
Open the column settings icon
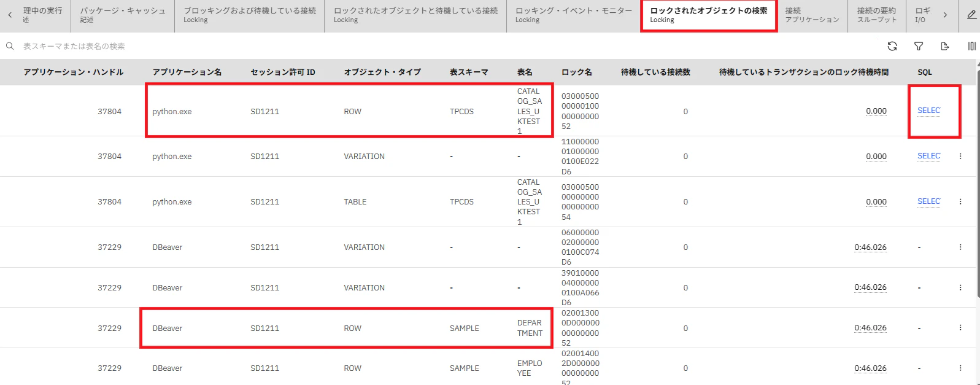(x=971, y=46)
